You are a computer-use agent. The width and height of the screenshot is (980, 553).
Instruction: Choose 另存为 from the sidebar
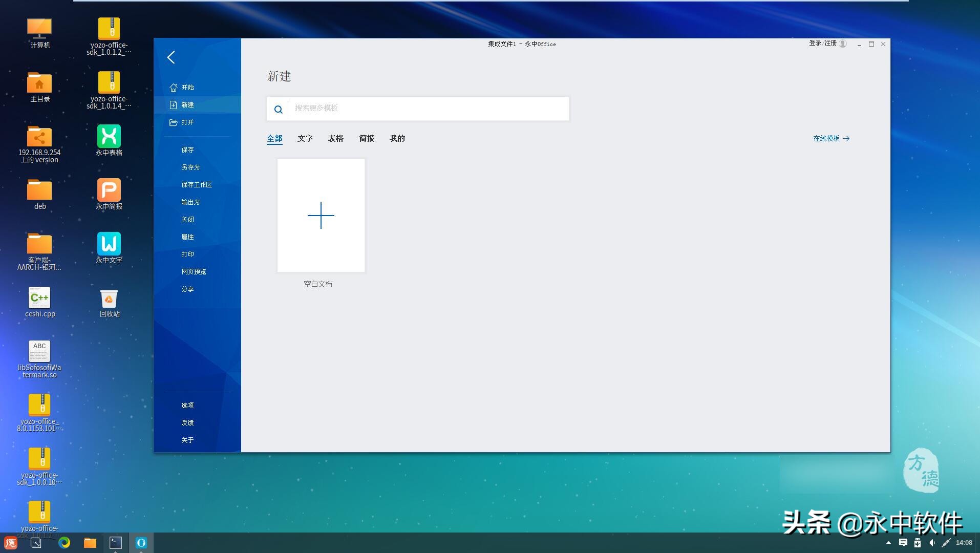[190, 167]
